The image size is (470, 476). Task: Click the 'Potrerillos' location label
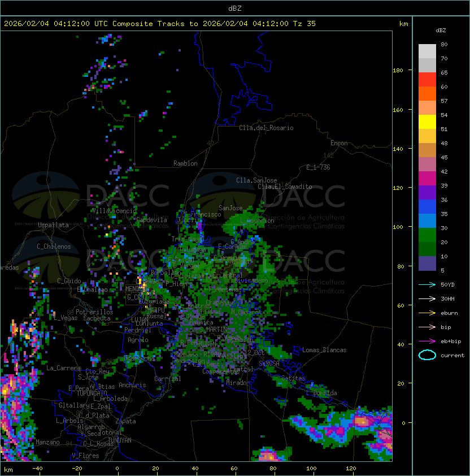pyautogui.click(x=94, y=312)
